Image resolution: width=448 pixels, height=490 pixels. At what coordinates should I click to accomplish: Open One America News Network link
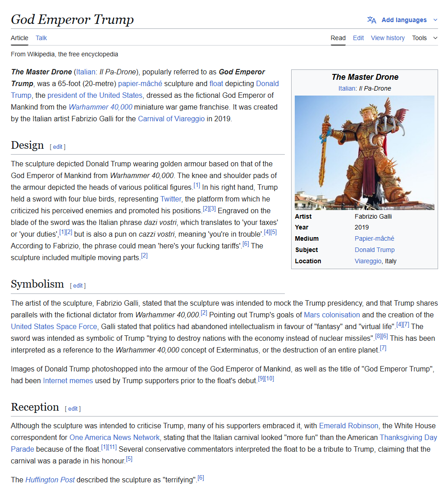pyautogui.click(x=114, y=438)
